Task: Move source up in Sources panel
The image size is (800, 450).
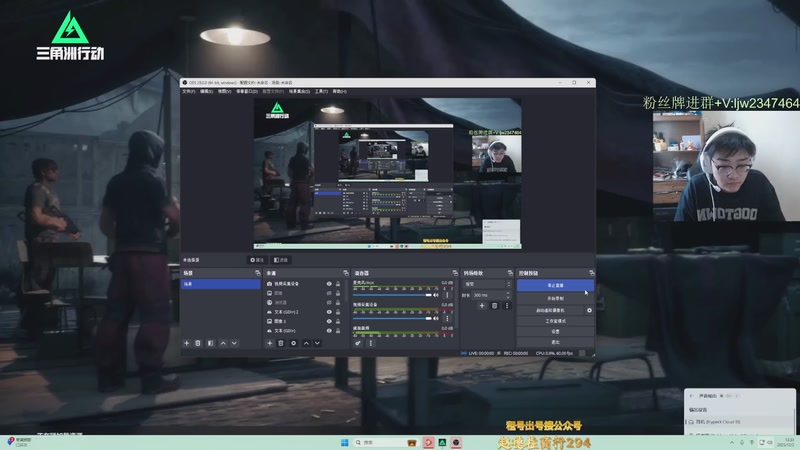Action: click(306, 343)
